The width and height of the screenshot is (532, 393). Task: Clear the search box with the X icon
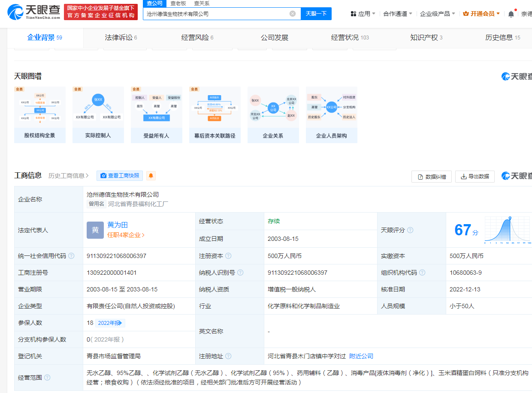click(293, 14)
